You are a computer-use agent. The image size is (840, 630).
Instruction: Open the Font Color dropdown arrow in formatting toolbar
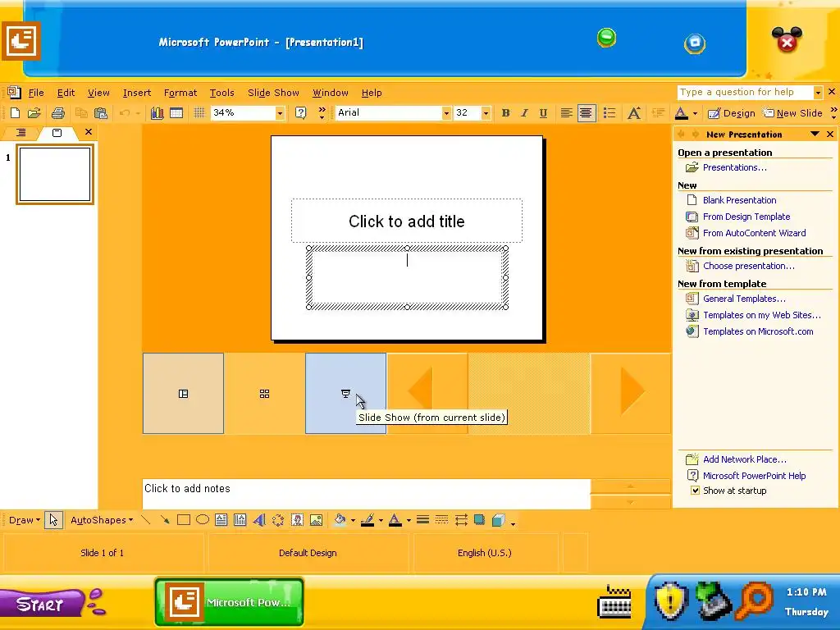point(695,113)
